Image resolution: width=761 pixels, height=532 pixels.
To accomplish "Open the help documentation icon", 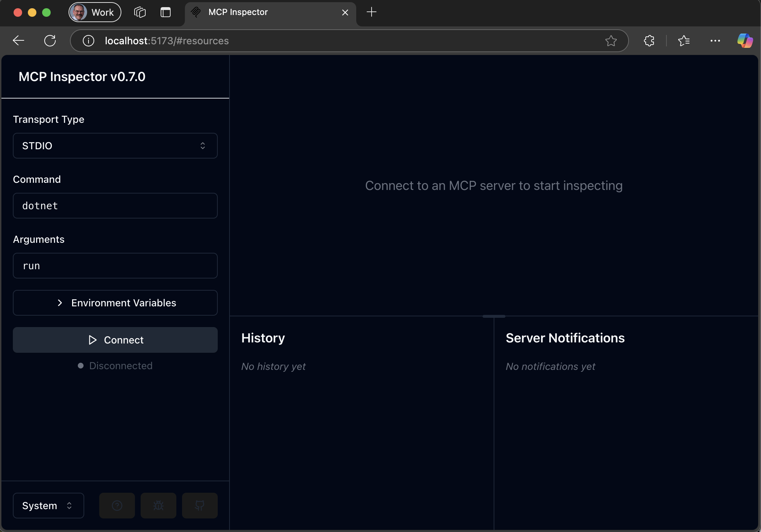I will [x=117, y=506].
